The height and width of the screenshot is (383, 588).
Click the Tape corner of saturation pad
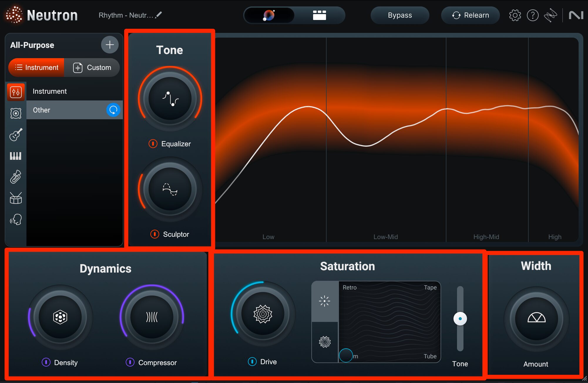click(430, 288)
